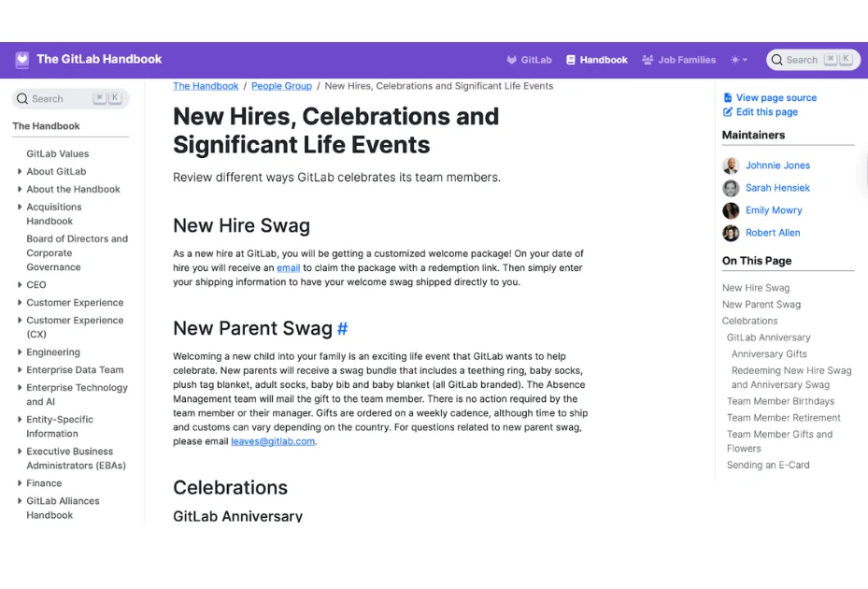The image size is (868, 589).
Task: Click Emily Mowry's avatar
Action: pos(731,210)
